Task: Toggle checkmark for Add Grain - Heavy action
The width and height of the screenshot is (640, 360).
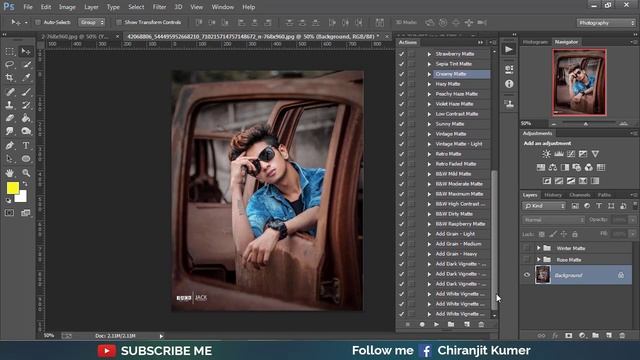Action: tap(402, 254)
